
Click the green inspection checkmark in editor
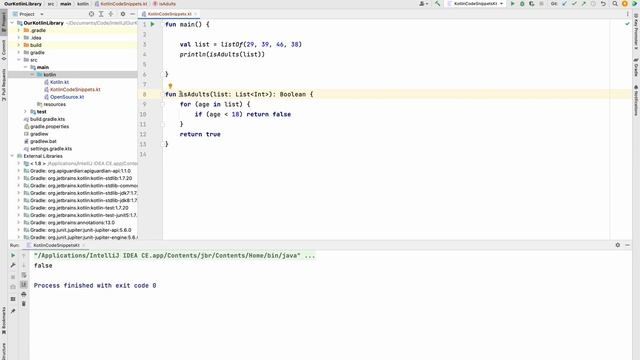coord(627,24)
